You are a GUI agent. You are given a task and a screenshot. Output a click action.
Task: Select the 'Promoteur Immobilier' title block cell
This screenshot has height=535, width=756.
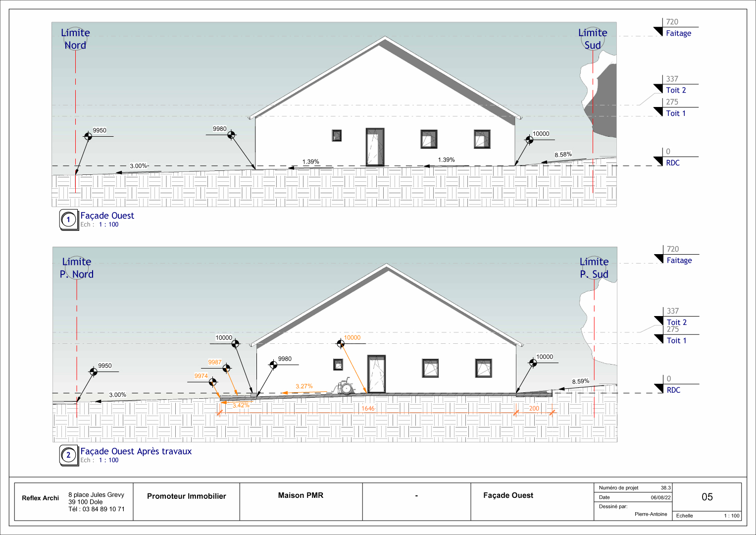186,496
